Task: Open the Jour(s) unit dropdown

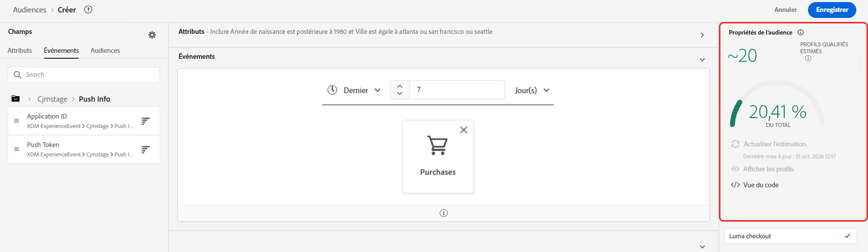Action: coord(532,90)
